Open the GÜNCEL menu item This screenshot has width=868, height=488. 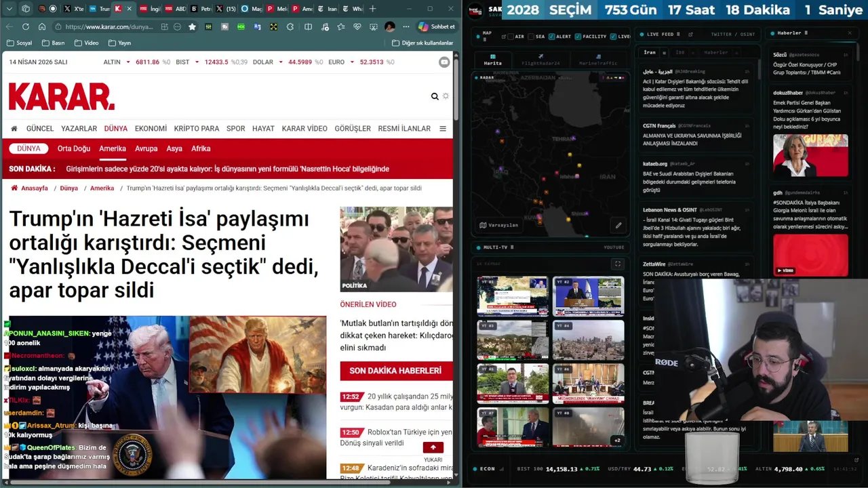coord(40,128)
